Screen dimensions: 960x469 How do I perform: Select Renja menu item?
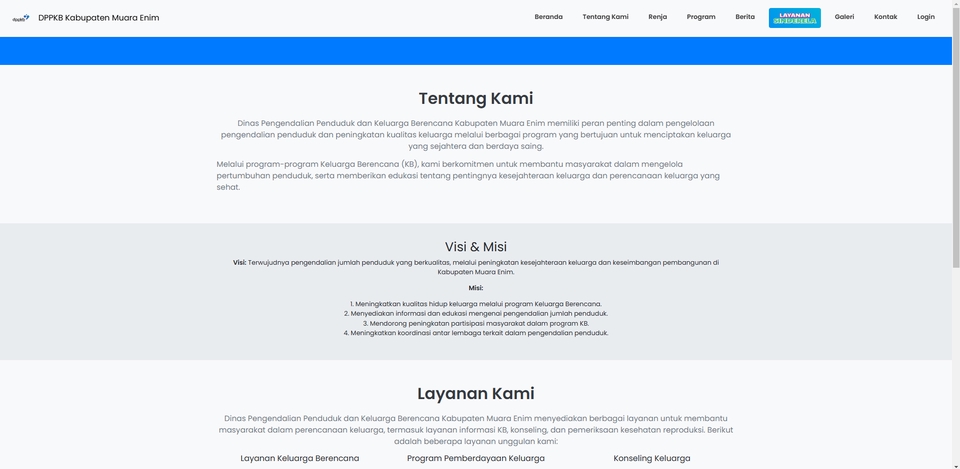[x=658, y=17]
